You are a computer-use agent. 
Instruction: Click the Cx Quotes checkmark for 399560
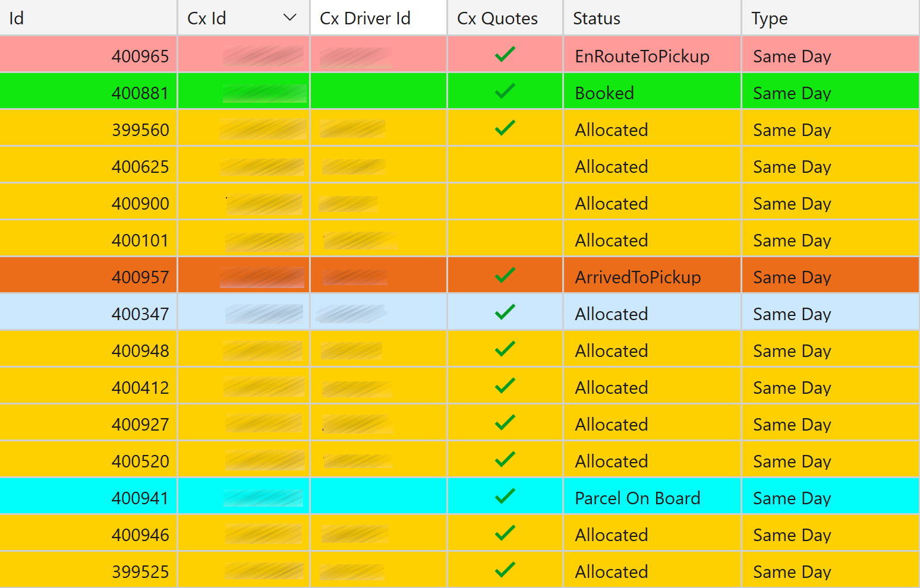tap(505, 128)
